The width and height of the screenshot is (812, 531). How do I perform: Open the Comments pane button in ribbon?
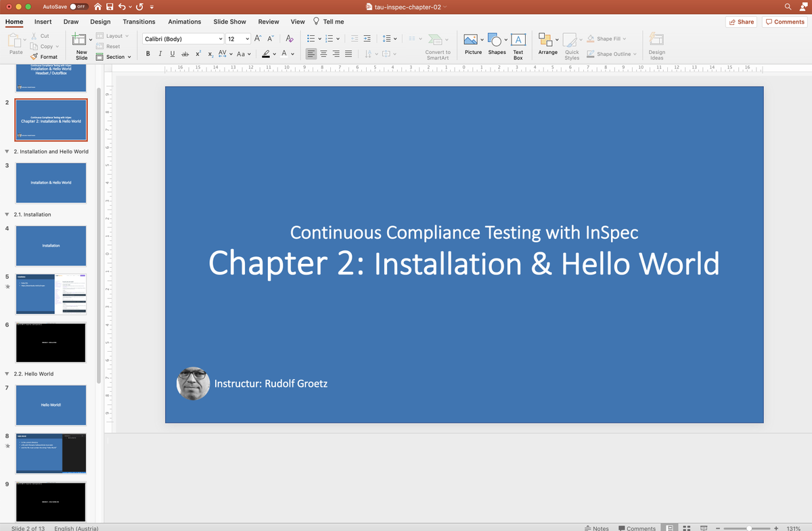(x=785, y=22)
